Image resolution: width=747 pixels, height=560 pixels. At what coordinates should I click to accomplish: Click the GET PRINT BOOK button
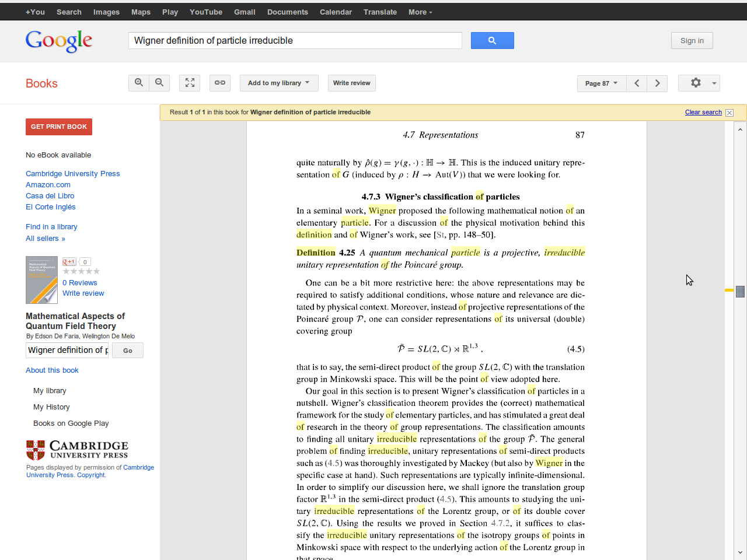(59, 127)
